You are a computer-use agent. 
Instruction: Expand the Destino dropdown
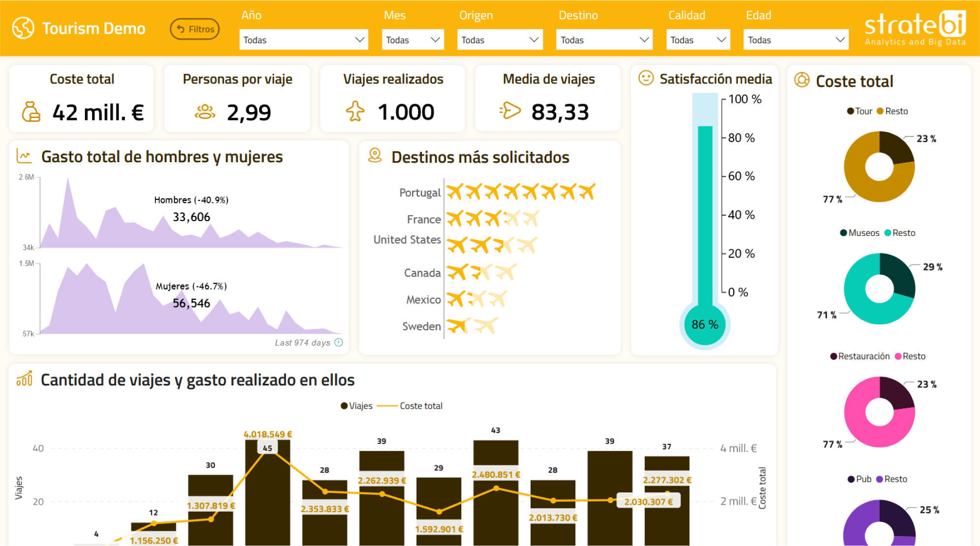[x=604, y=40]
